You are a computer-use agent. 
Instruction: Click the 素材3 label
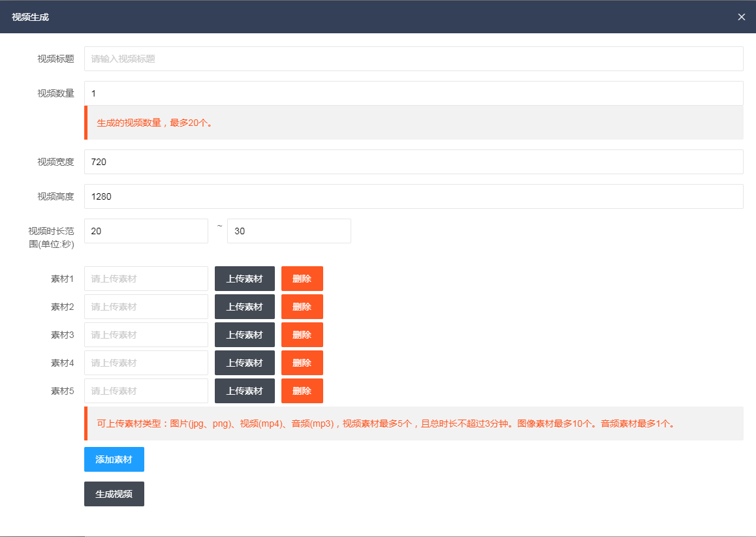tap(63, 335)
